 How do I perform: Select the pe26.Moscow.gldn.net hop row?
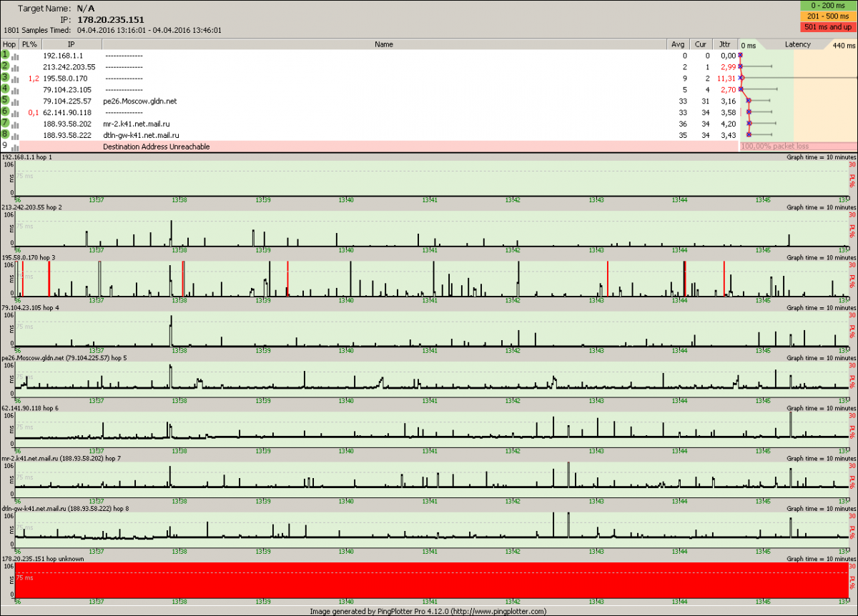point(139,101)
